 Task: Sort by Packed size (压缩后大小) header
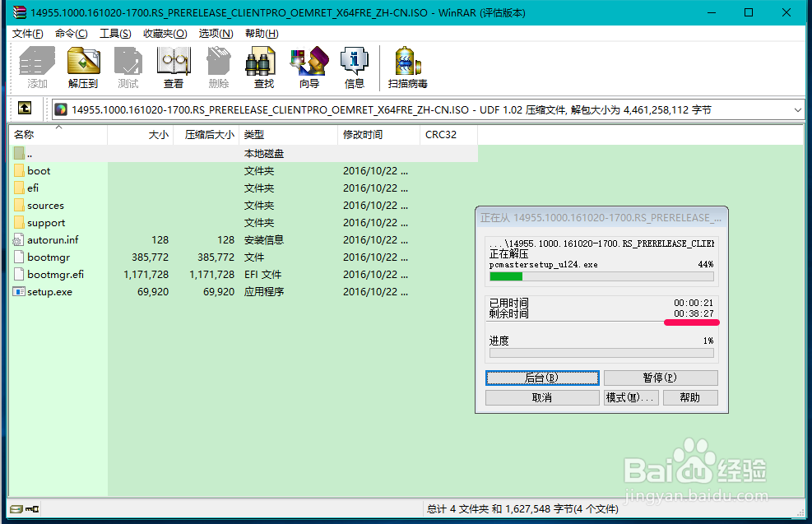206,135
